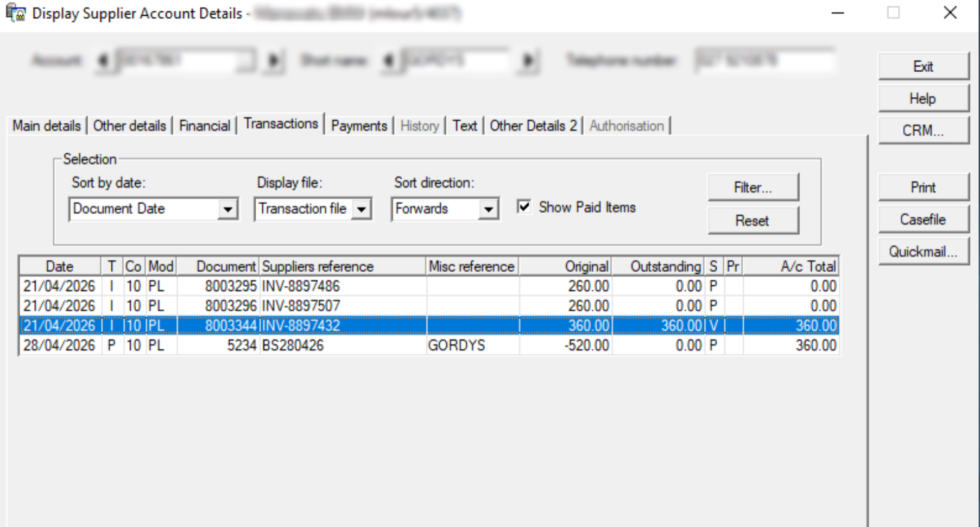The image size is (980, 527).
Task: Switch to the Payments tab
Action: point(359,126)
